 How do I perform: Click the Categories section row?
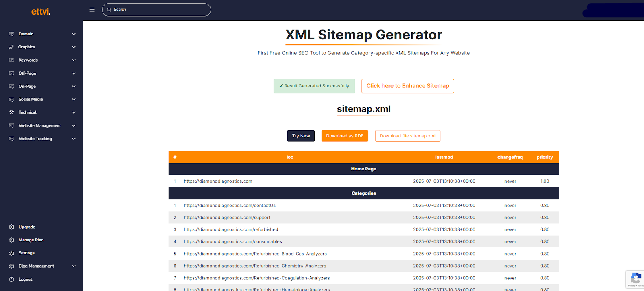pos(364,193)
